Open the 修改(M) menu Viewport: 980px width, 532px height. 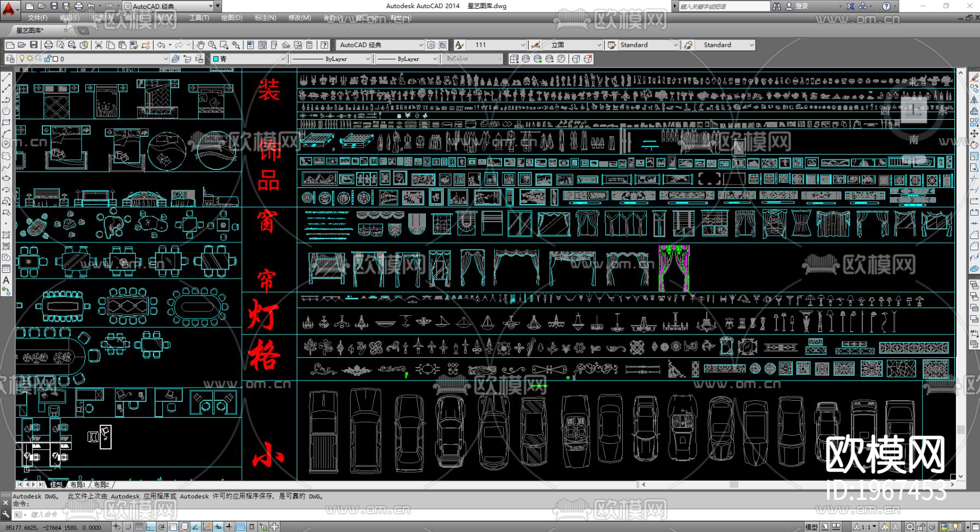pyautogui.click(x=299, y=18)
